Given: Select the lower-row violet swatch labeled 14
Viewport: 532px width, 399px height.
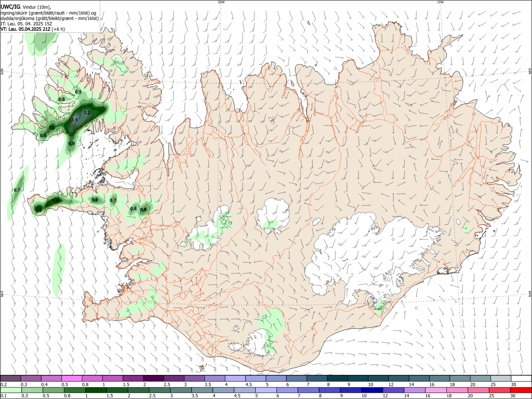Looking at the screenshot, I should click(414, 390).
